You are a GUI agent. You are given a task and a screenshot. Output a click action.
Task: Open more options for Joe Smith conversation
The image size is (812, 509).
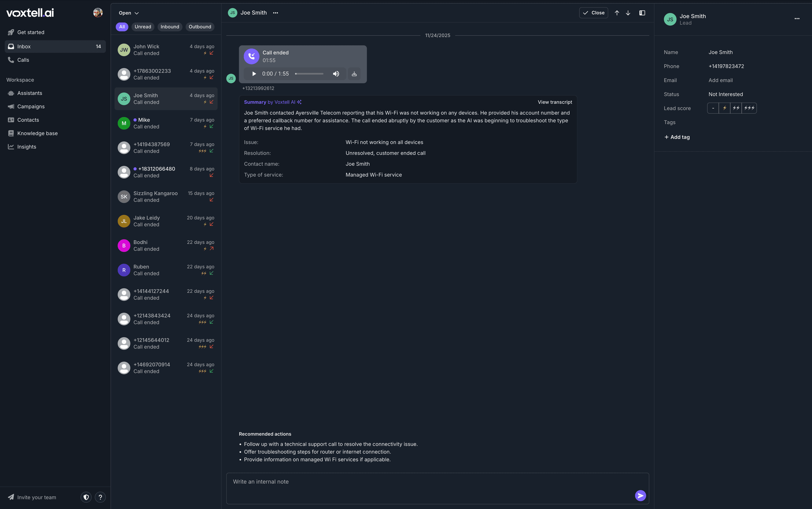click(275, 13)
